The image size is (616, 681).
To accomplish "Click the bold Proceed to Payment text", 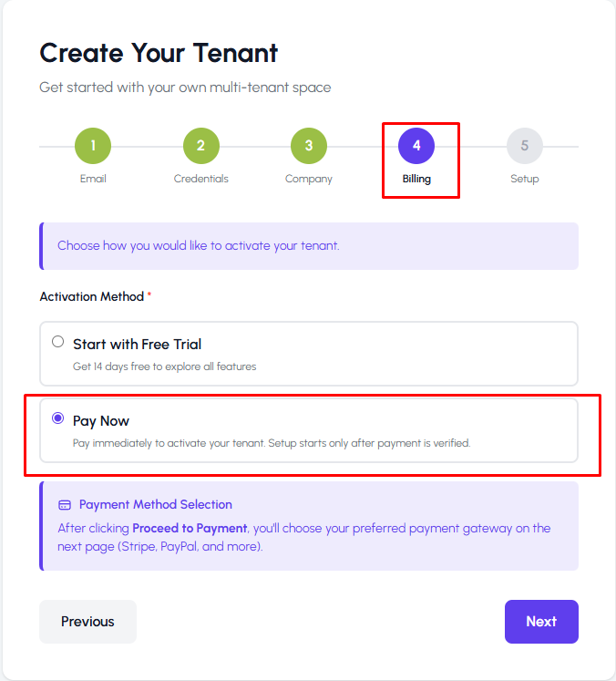I will [190, 528].
